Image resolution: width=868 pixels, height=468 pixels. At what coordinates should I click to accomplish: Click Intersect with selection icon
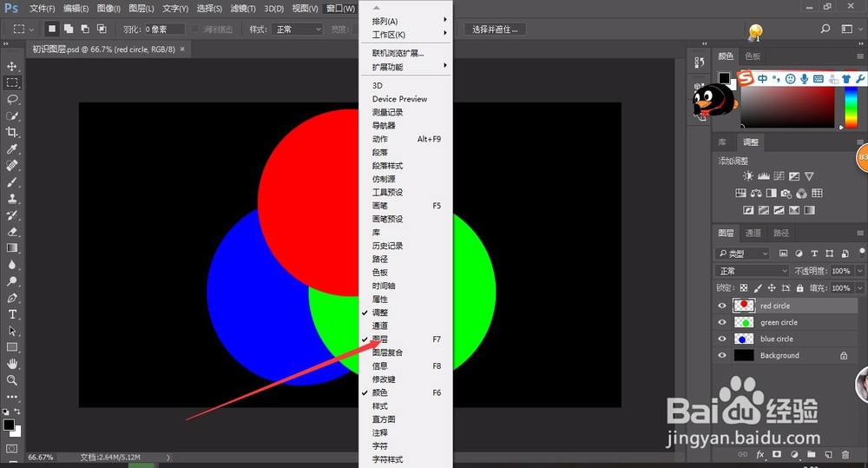pos(102,29)
